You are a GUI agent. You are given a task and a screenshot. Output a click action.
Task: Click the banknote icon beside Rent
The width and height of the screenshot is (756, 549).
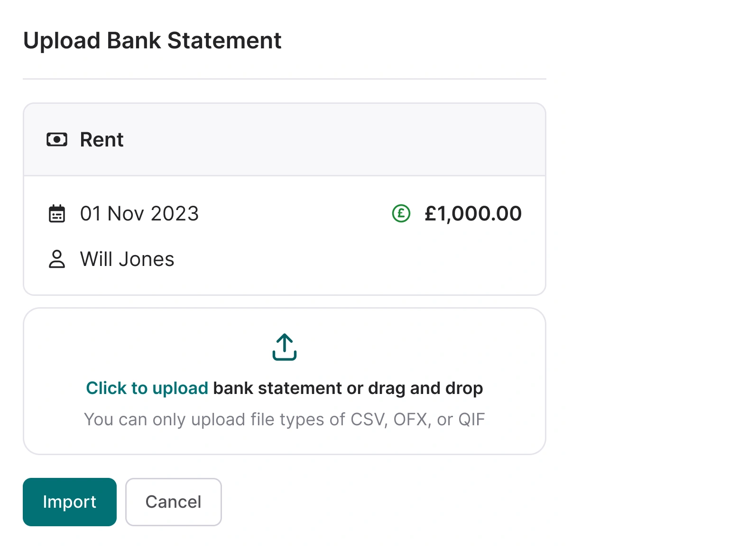[57, 139]
